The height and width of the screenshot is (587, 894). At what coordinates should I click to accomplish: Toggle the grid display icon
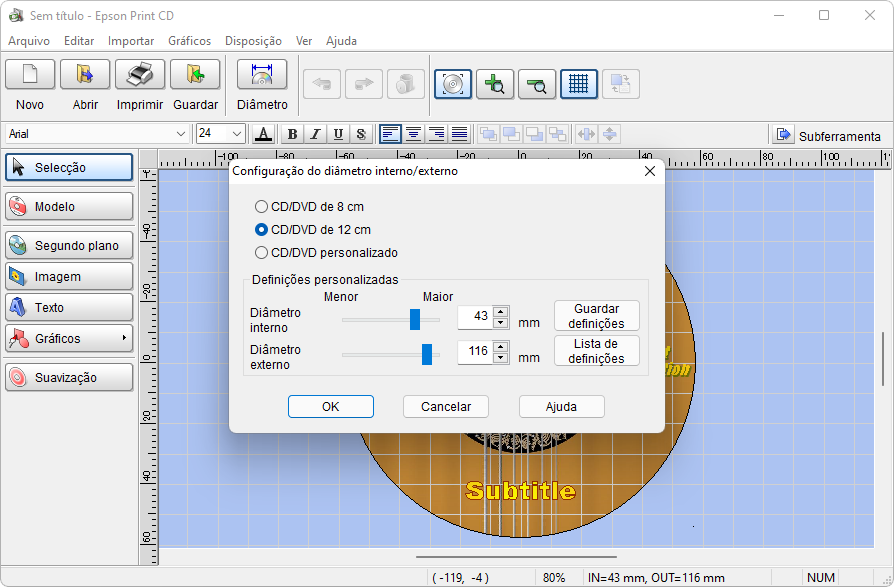click(579, 84)
